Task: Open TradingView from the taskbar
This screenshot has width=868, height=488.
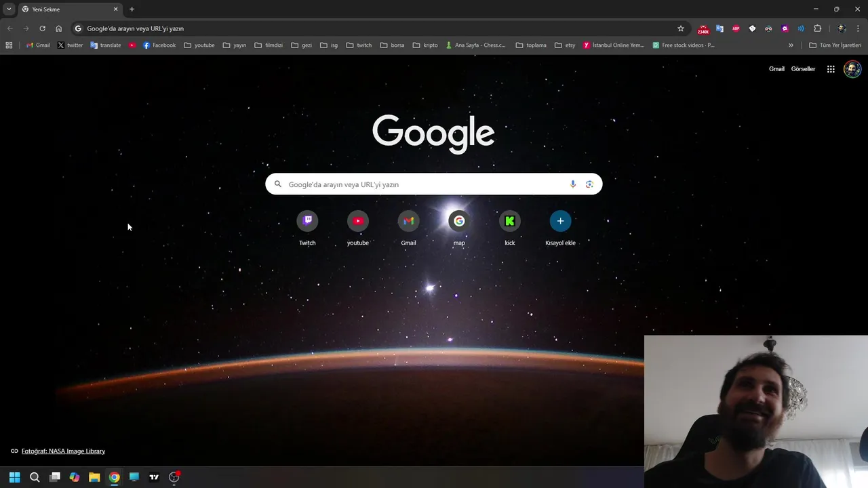Action: tap(154, 477)
